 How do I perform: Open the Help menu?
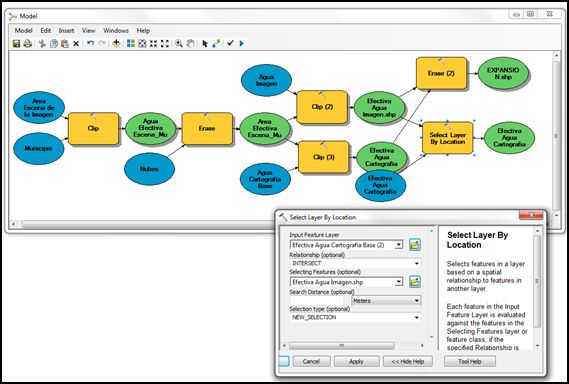pos(143,30)
